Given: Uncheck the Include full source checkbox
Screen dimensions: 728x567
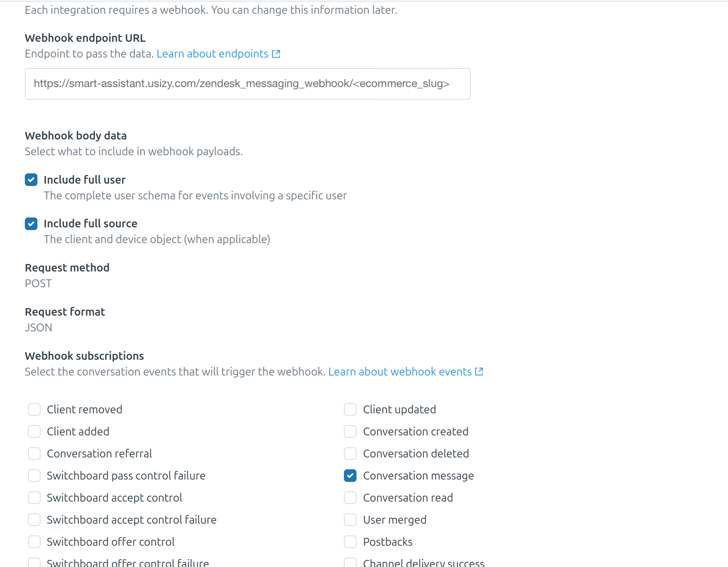Looking at the screenshot, I should click(31, 224).
